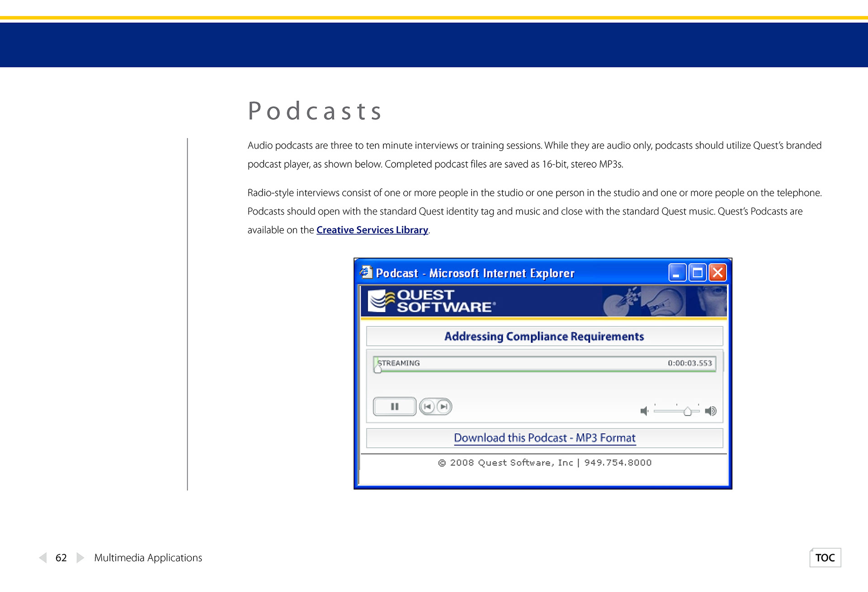This screenshot has height=592, width=868.
Task: Adjust the volume slider knob
Action: tap(687, 411)
